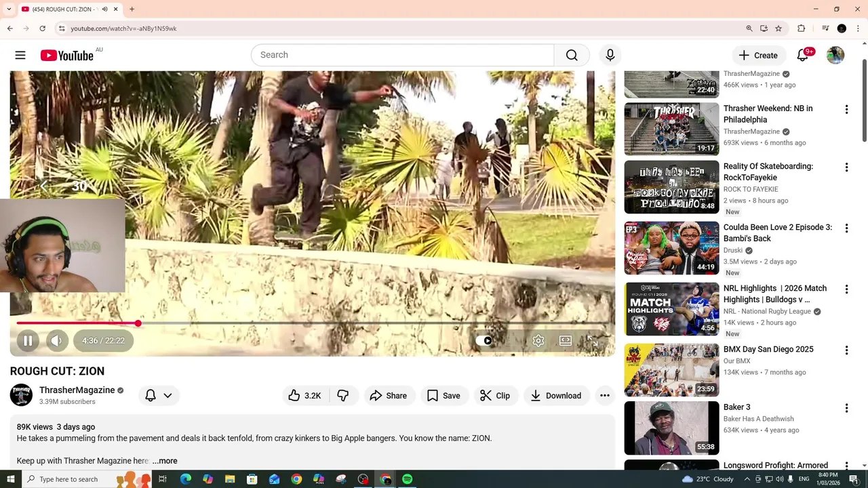Open the Thrasher Weekend 19:17 thumbnail
This screenshot has height=488, width=868.
pos(671,129)
